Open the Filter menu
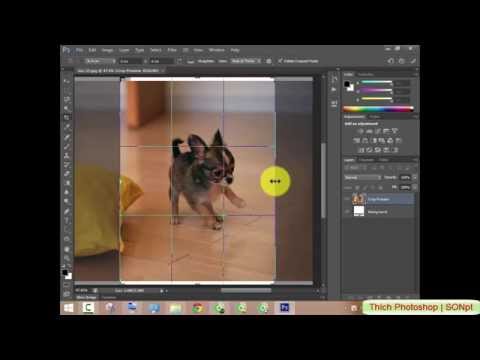Viewport: 480px width, 360px height. click(172, 50)
